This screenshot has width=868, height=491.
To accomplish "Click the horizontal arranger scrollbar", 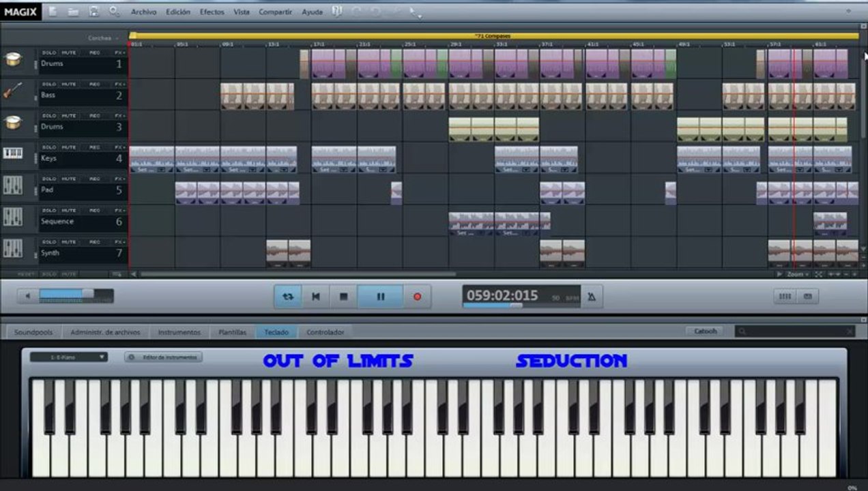I will click(x=298, y=274).
